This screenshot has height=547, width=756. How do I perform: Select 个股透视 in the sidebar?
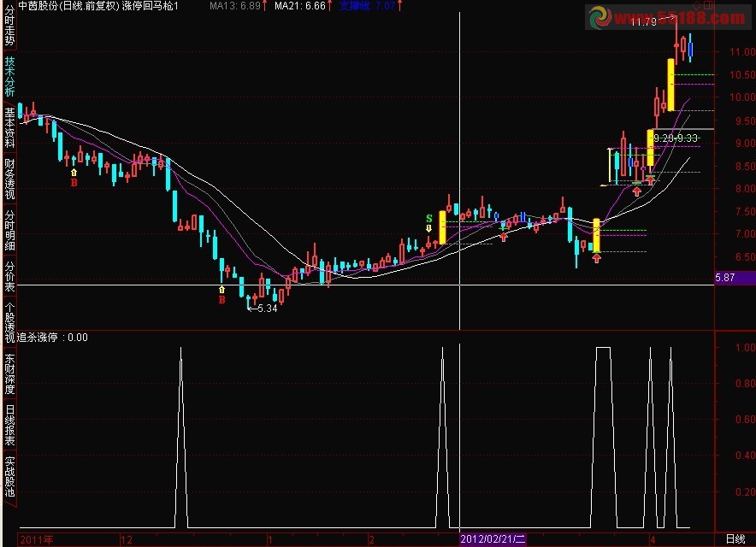pos(9,322)
